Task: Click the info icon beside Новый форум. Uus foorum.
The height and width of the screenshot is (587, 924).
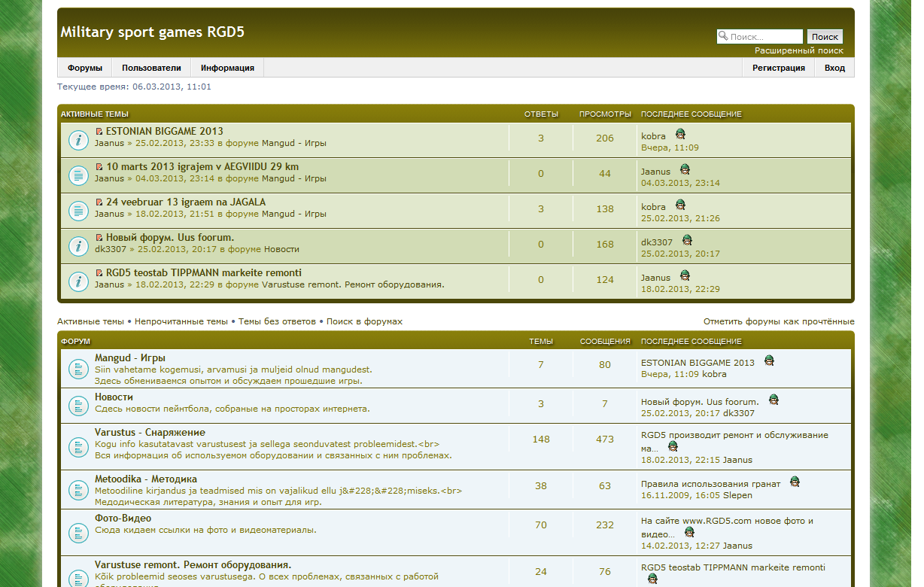Action: 78,246
